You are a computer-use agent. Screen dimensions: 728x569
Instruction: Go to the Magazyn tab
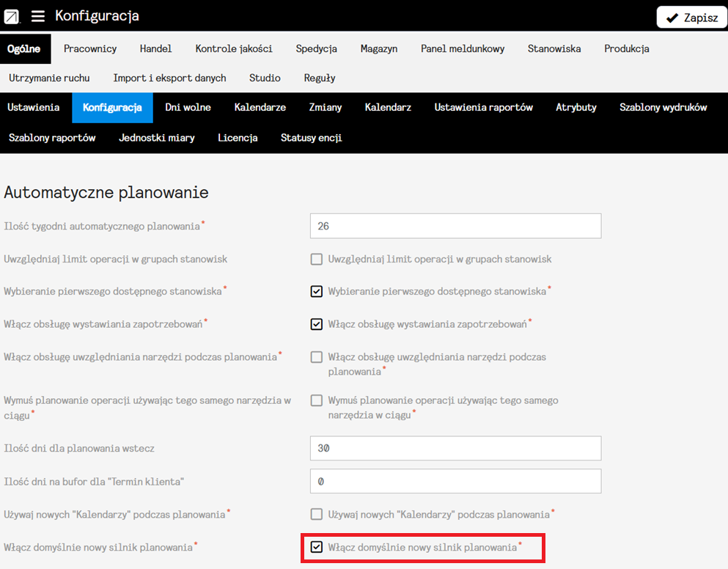tap(378, 49)
